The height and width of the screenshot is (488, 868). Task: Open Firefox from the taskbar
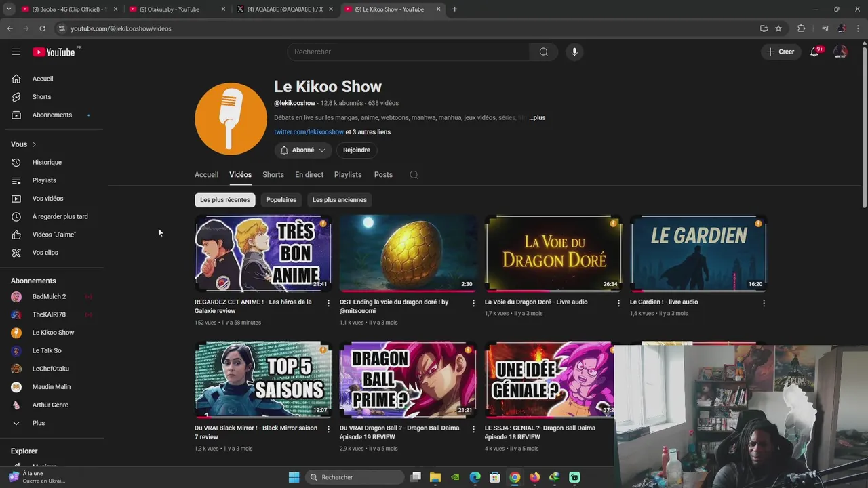535,477
